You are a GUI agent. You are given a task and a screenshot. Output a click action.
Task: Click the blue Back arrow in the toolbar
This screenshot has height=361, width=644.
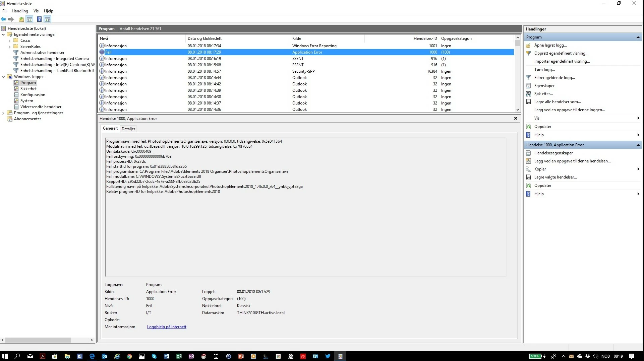point(4,19)
